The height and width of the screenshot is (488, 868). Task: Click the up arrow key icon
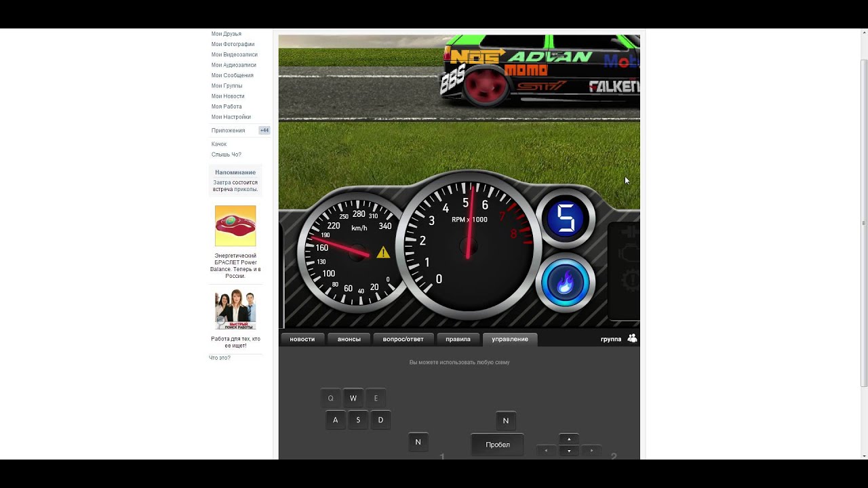[x=568, y=439]
